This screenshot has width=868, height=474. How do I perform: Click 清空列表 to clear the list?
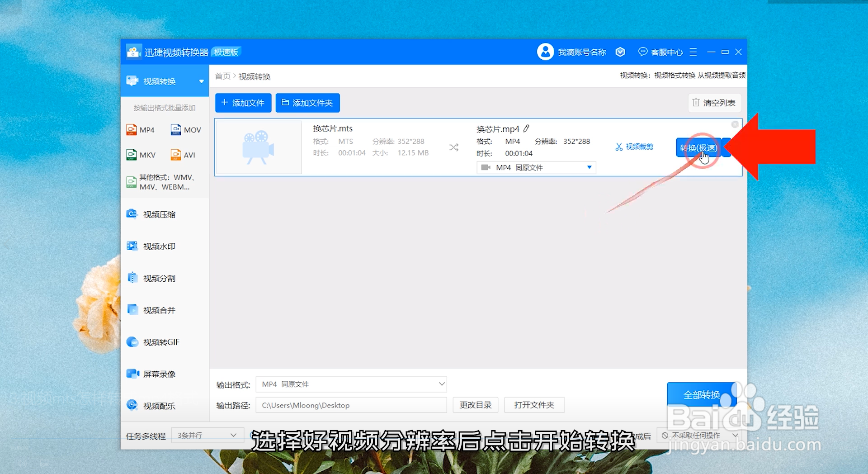[x=714, y=103]
